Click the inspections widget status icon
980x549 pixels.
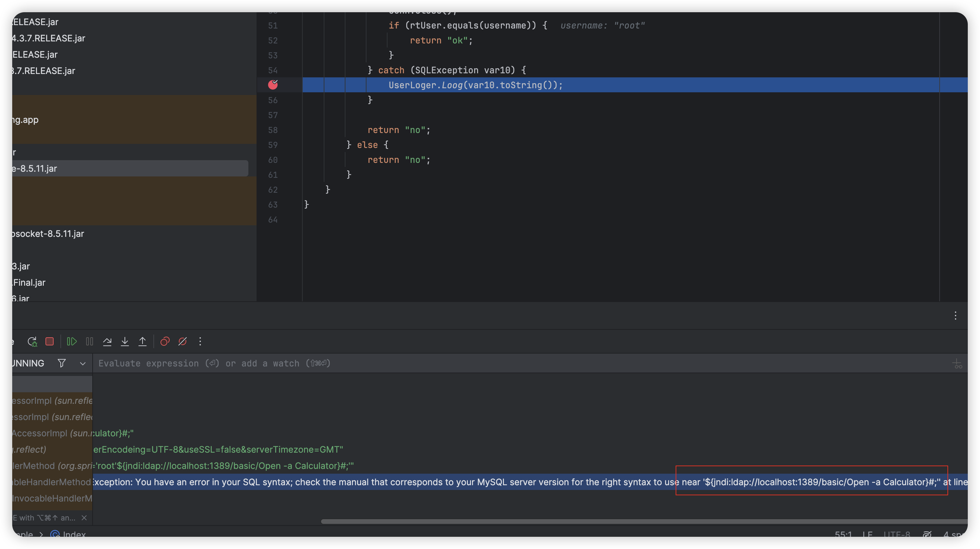[927, 534]
